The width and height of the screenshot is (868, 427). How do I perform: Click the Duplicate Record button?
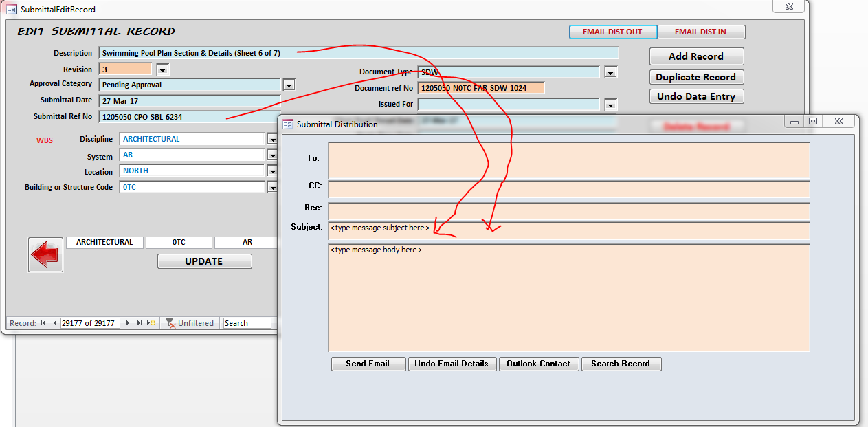(696, 77)
